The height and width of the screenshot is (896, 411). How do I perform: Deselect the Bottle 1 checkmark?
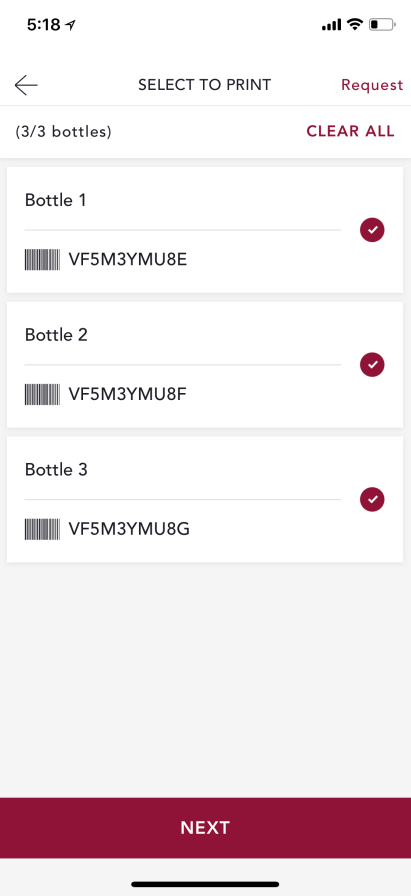tap(372, 230)
